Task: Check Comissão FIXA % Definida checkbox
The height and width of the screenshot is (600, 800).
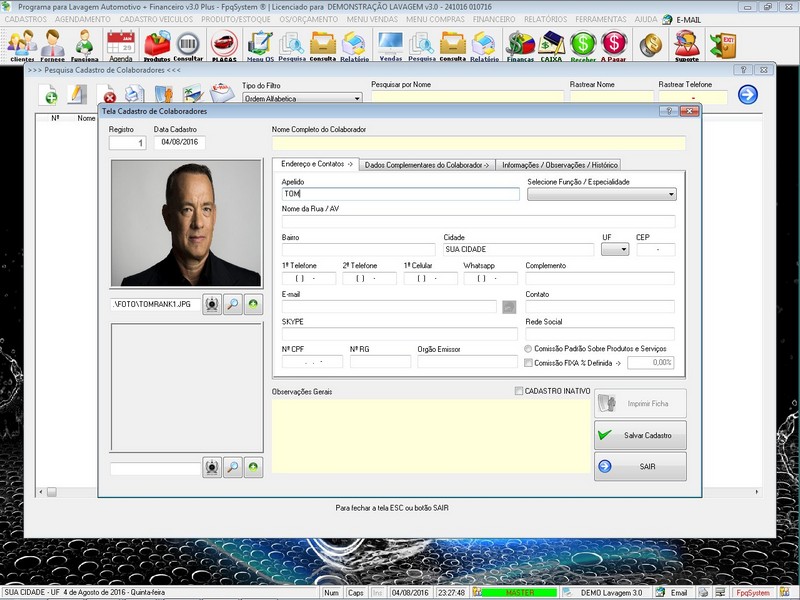Action: point(528,363)
